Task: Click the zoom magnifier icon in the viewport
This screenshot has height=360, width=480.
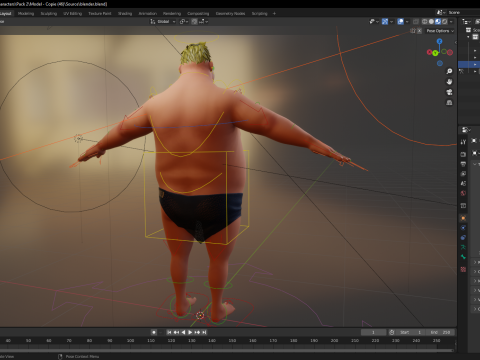Action: 449,71
